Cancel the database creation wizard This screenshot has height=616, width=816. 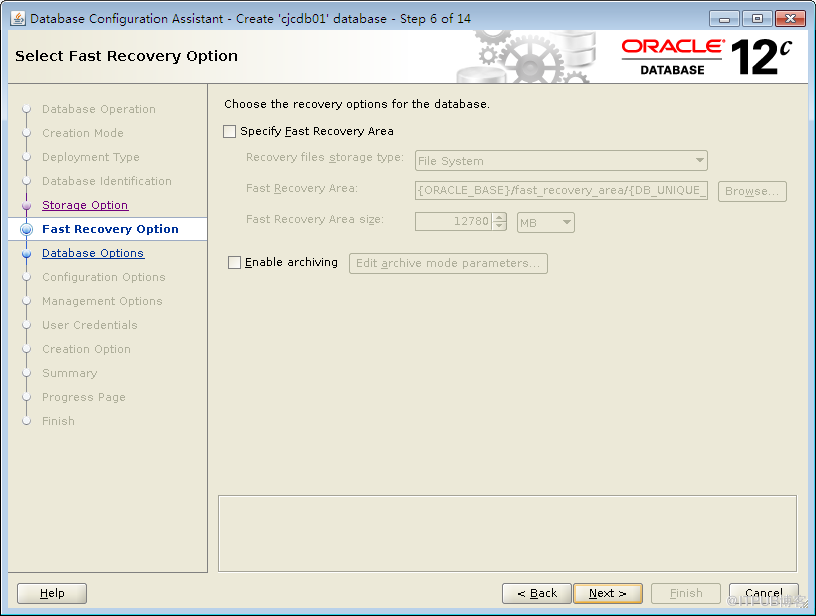[763, 593]
